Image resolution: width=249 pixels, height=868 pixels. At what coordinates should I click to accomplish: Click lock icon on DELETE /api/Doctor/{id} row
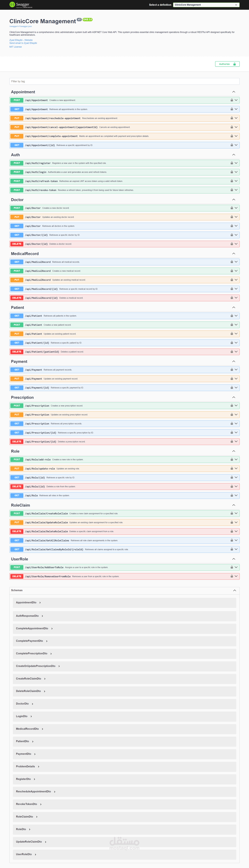point(231,244)
